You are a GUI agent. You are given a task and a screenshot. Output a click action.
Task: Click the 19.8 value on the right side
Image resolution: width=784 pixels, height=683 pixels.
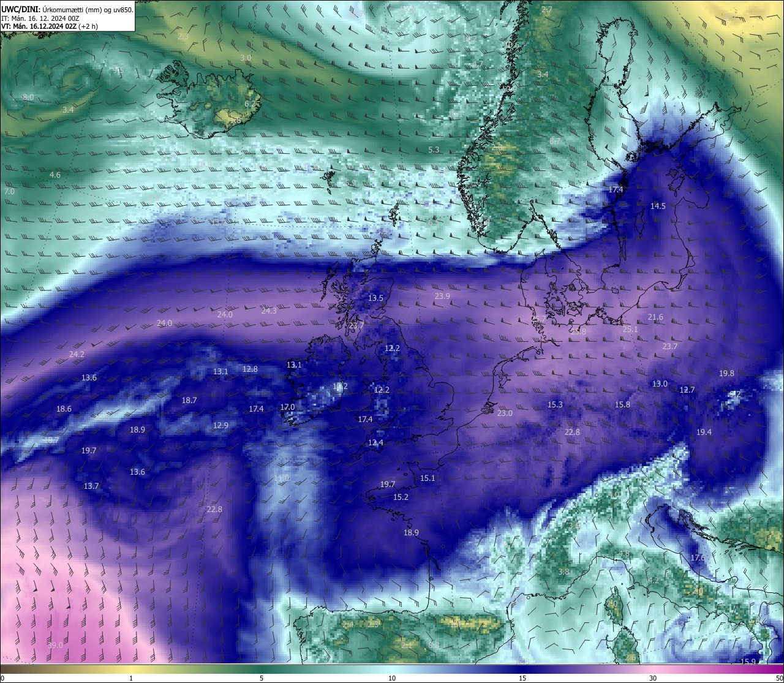pyautogui.click(x=726, y=374)
